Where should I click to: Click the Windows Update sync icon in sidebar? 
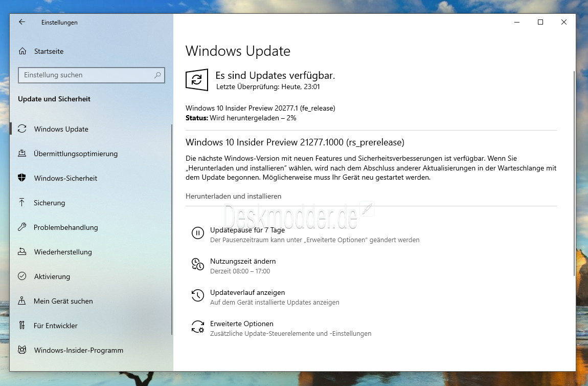(x=22, y=129)
